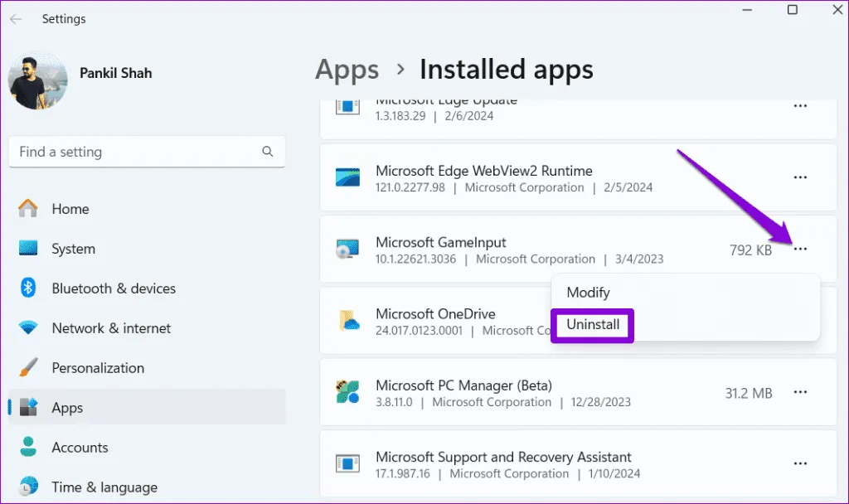Viewport: 849px width, 504px height.
Task: Click the search magnifier icon
Action: tap(267, 152)
